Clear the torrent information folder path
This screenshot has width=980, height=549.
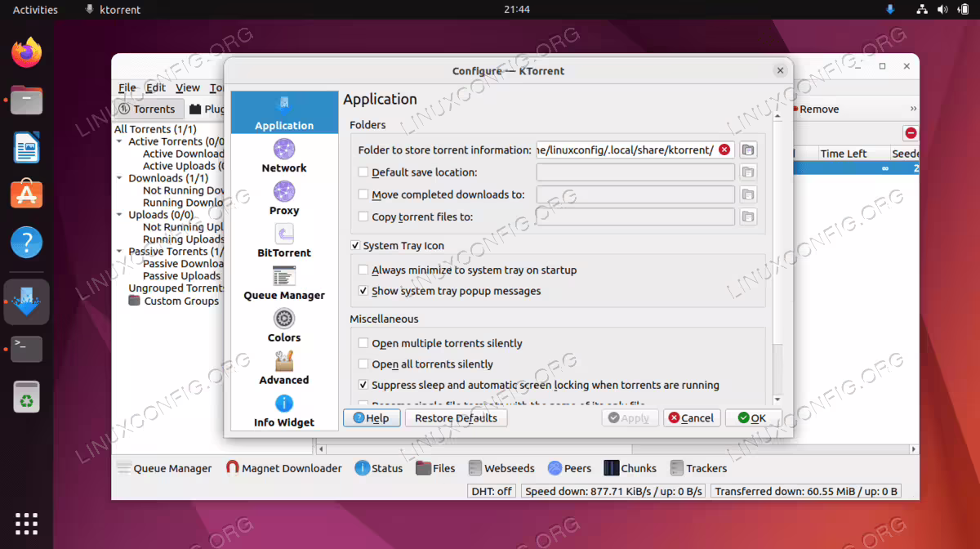tap(724, 150)
